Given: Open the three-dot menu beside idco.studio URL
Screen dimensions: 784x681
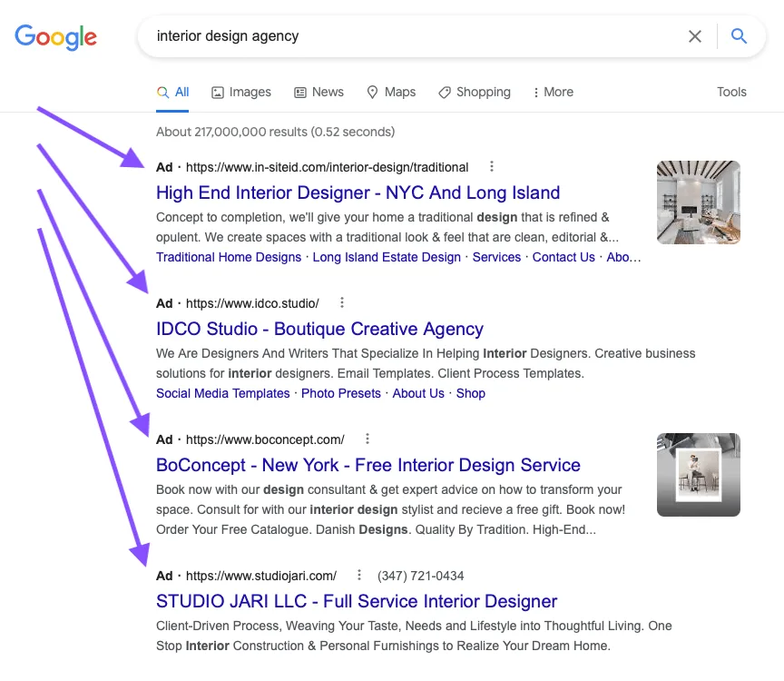Looking at the screenshot, I should click(342, 302).
